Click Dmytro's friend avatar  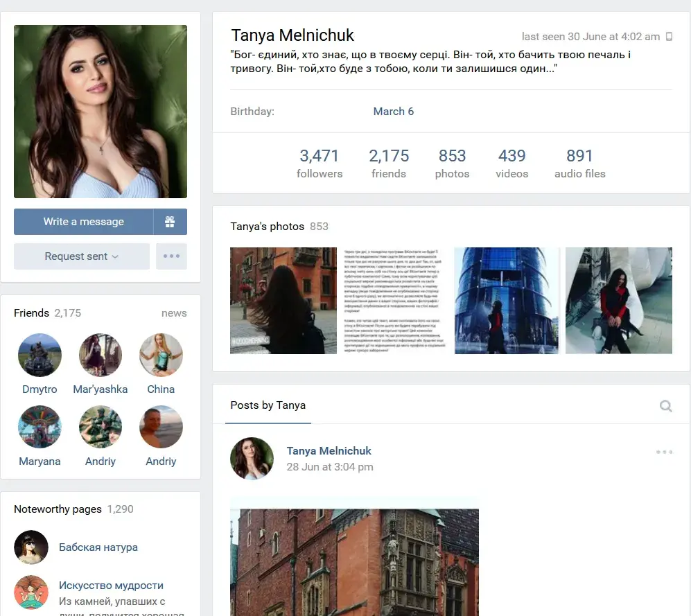(40, 355)
